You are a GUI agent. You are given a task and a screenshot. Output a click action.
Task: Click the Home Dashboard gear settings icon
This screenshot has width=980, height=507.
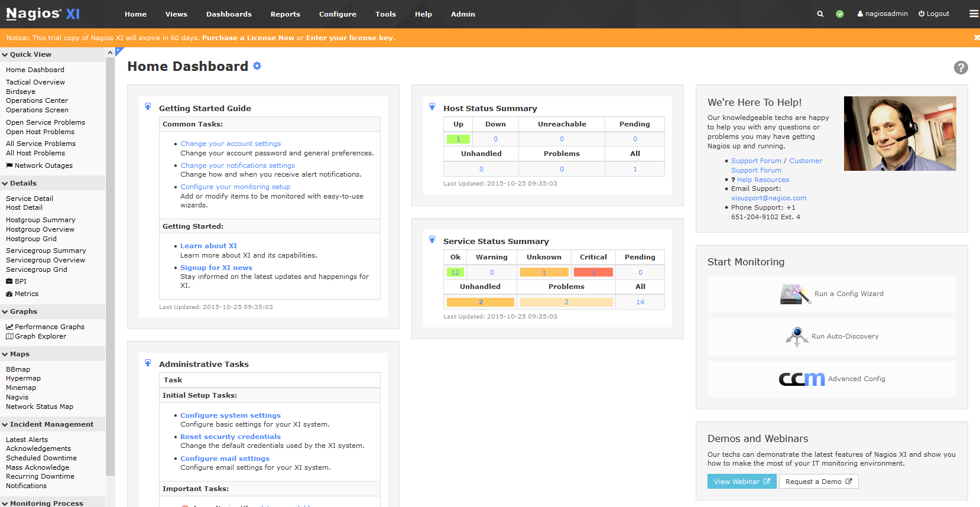[x=257, y=66]
